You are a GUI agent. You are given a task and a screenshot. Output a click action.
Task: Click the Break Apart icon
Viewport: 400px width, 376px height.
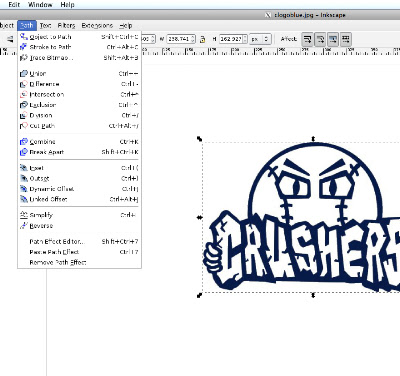pos(24,152)
